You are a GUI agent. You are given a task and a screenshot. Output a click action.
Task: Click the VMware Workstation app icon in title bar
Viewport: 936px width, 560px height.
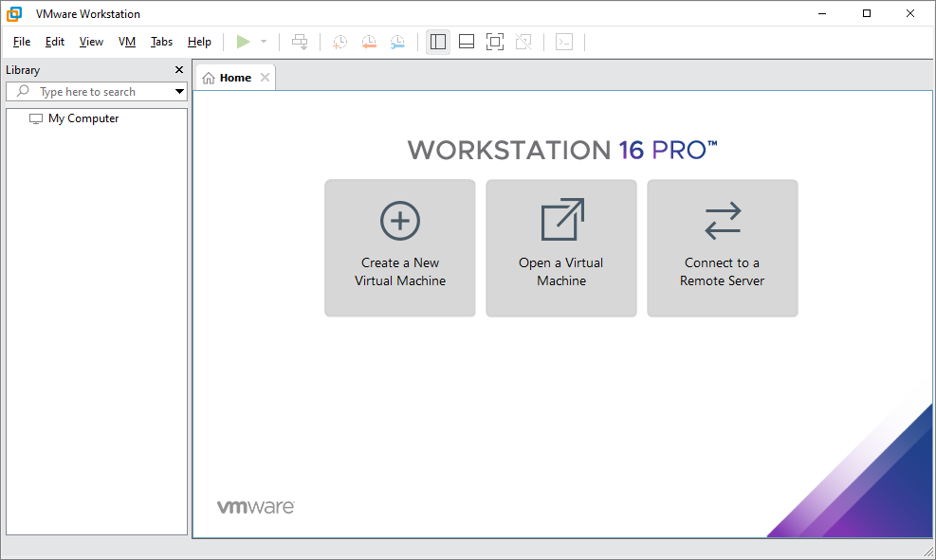pos(14,13)
